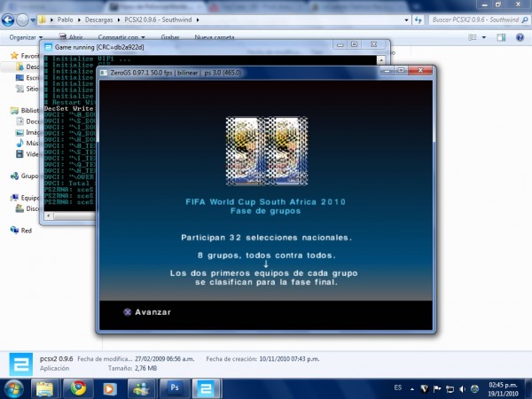
Task: Click the magnifier icon in the search box
Action: click(x=525, y=20)
